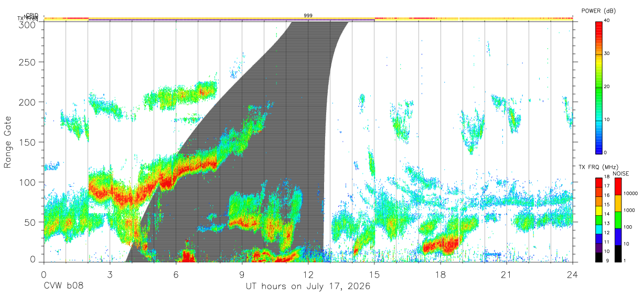Click the '24' tick on the UT hours axis
Screen dimensions: 644x297
(x=572, y=274)
